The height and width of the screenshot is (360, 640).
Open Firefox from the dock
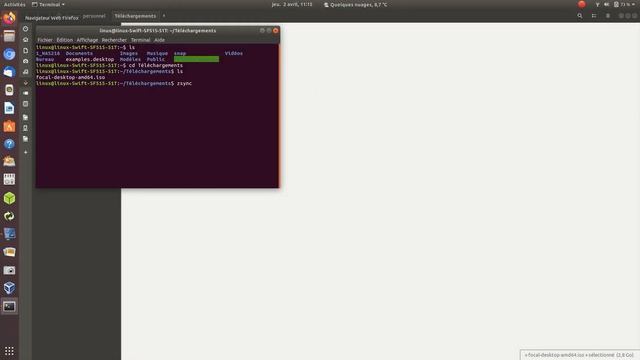9,18
